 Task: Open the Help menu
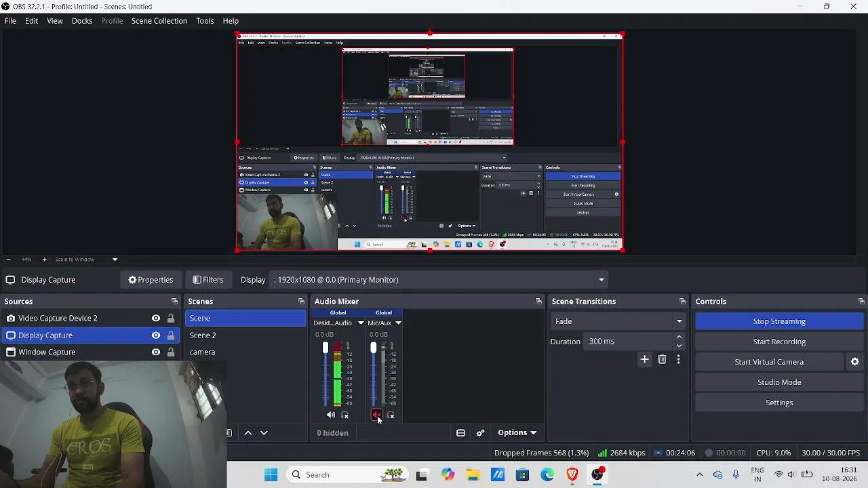click(x=231, y=21)
